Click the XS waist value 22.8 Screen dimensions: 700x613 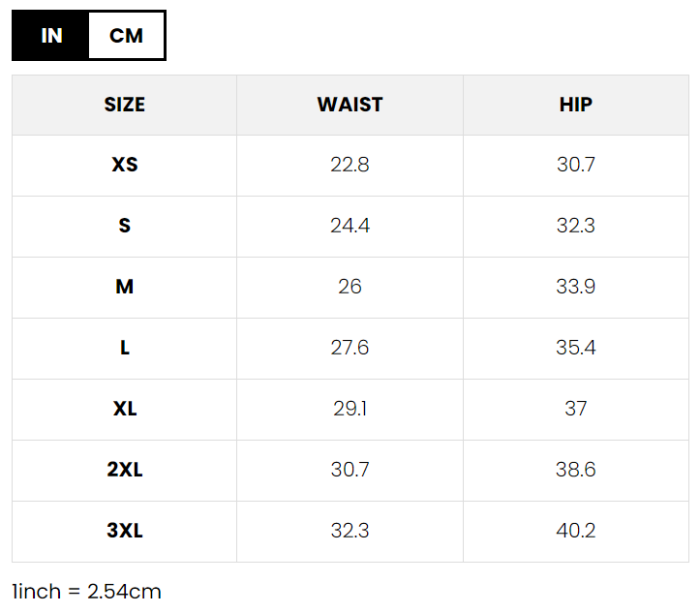pyautogui.click(x=350, y=165)
